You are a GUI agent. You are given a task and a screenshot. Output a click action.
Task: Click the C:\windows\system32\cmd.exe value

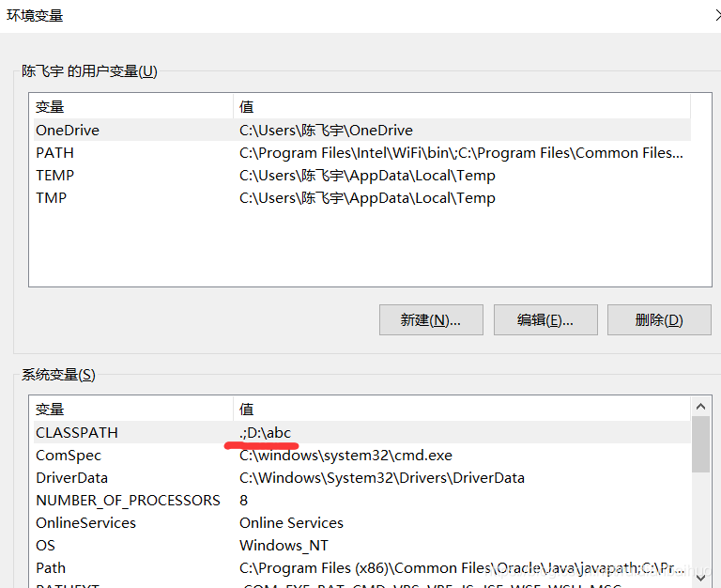(345, 455)
